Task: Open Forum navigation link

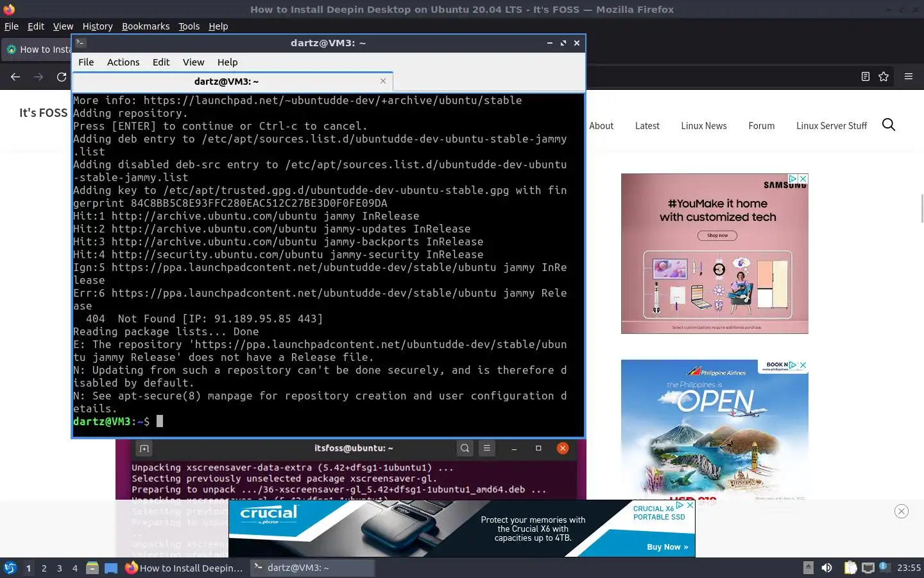Action: click(761, 126)
